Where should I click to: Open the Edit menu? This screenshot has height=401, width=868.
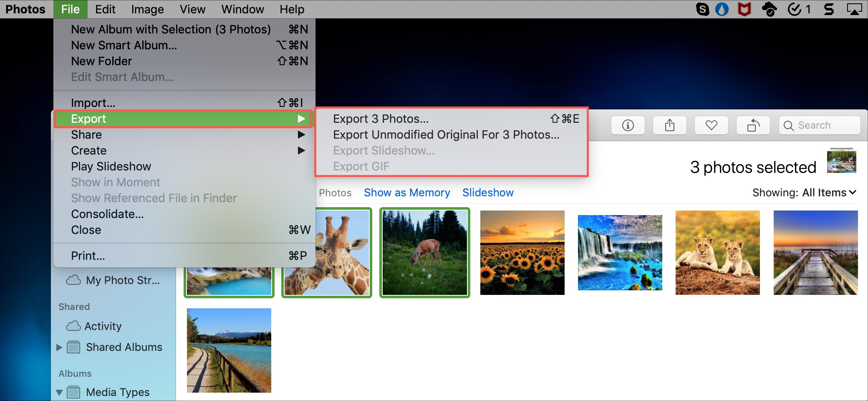105,9
